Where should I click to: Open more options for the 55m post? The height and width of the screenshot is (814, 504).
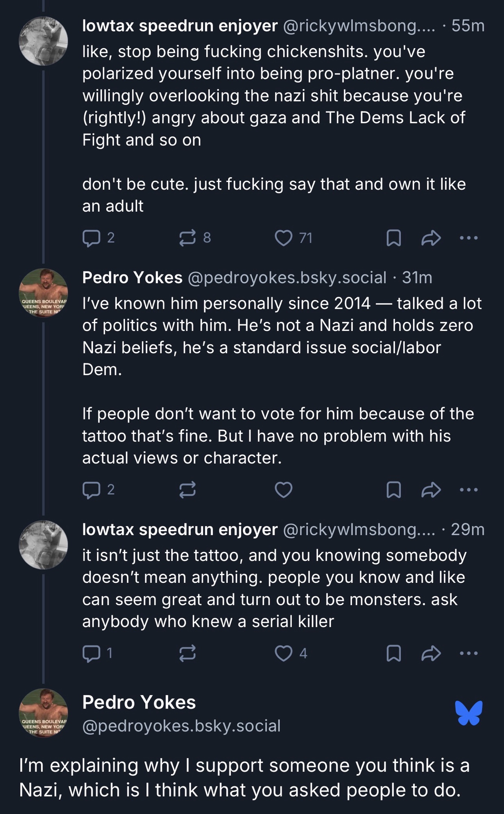[469, 238]
